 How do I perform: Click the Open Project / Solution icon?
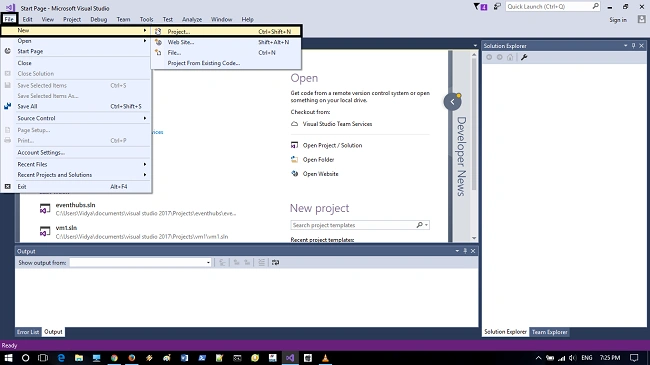pyautogui.click(x=294, y=145)
